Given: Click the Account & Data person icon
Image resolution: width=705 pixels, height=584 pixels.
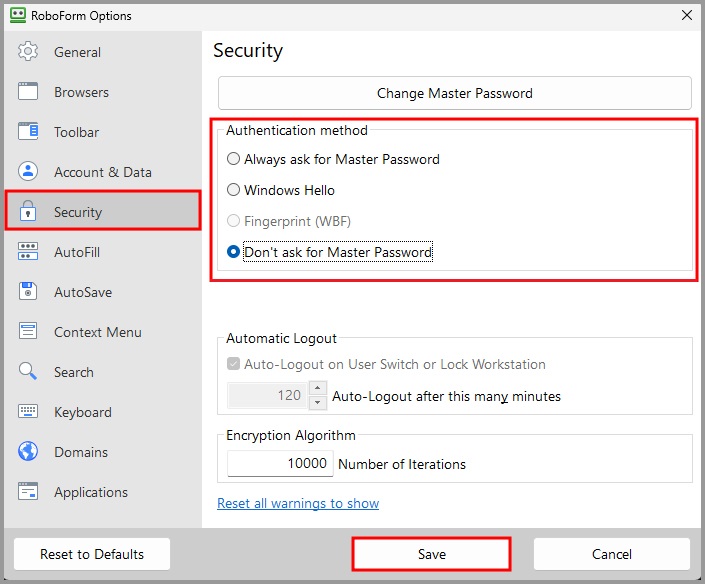Looking at the screenshot, I should [x=28, y=171].
